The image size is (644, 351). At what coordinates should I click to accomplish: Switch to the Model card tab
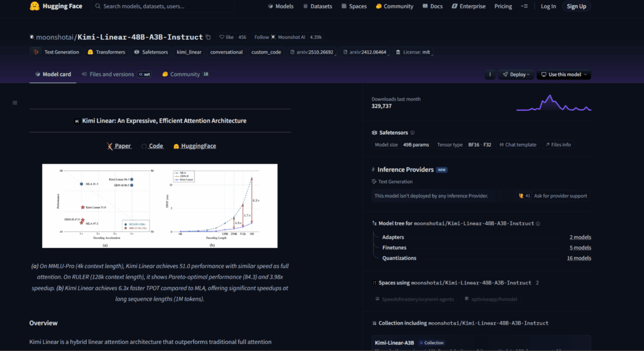[x=53, y=74]
